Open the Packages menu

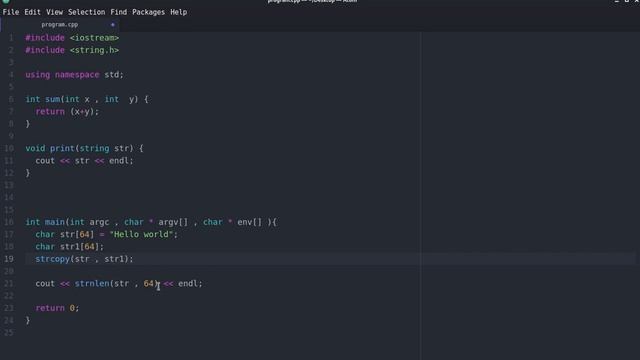click(148, 12)
